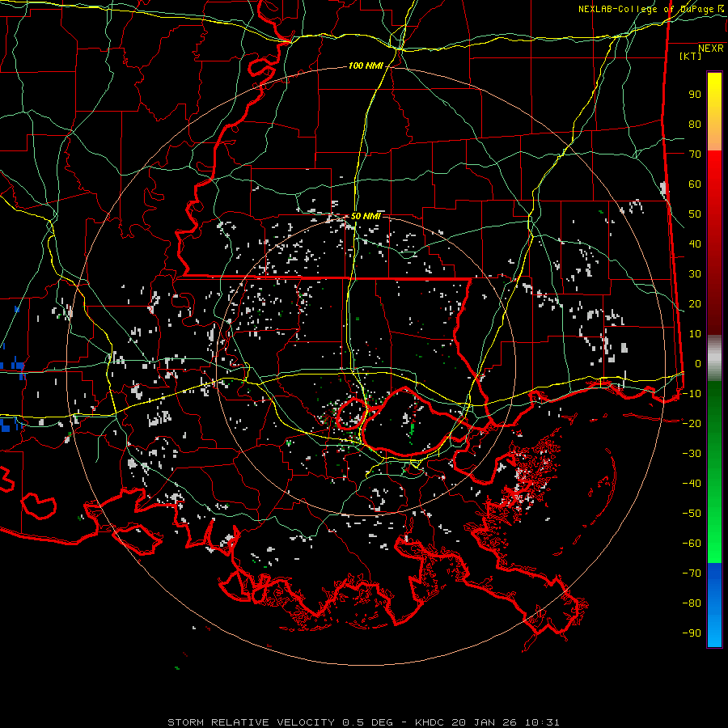Pick the blue segment at bottom of color scale
728x728 pixels.
[x=714, y=604]
